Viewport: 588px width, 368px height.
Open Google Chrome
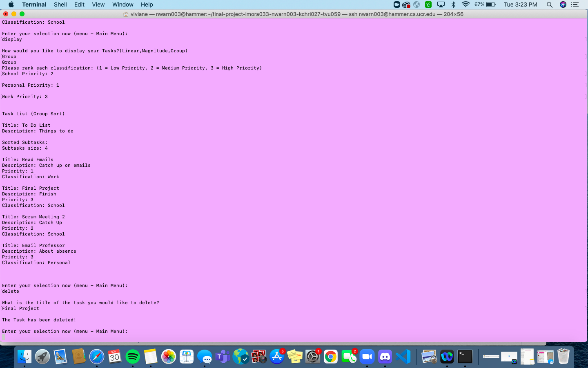tap(330, 357)
